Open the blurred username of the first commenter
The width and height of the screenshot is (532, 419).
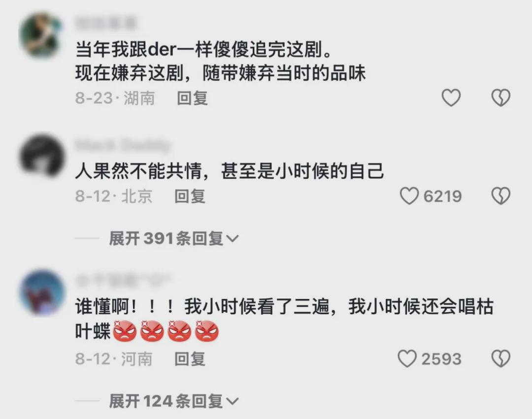click(106, 22)
